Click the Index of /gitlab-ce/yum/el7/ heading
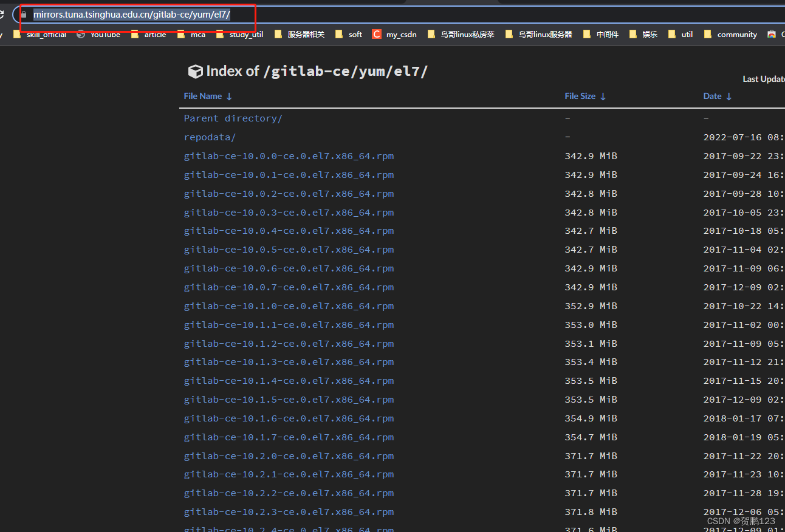 [317, 72]
